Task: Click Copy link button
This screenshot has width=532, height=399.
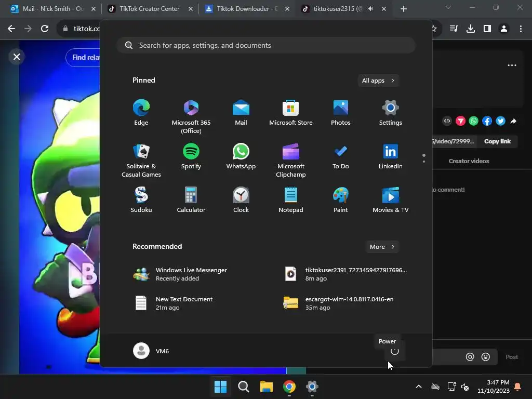Action: point(497,141)
